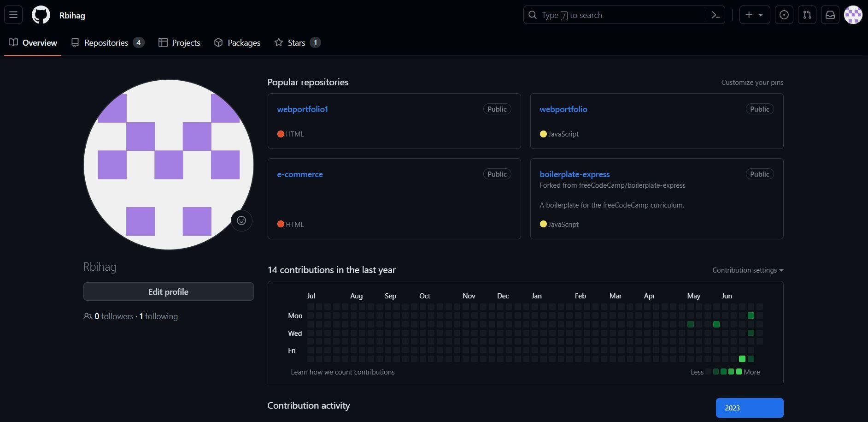Open the create new dropdown arrow
Viewport: 868px width, 422px height.
point(761,15)
